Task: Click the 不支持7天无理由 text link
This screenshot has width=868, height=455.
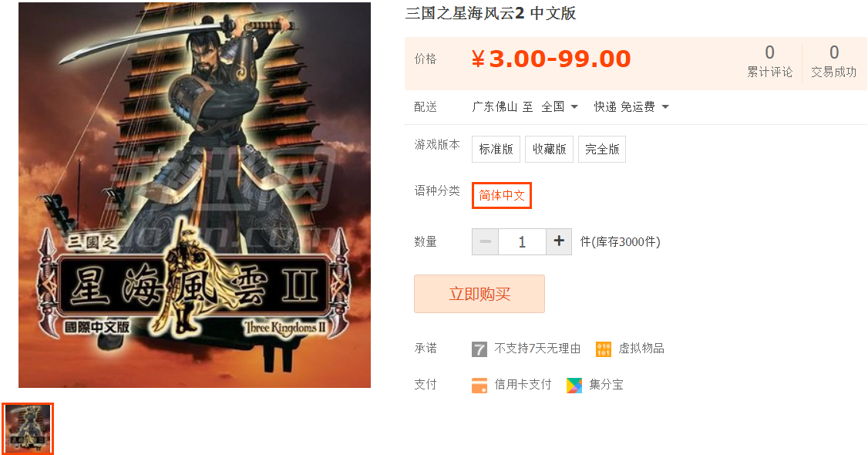Action: pos(537,349)
